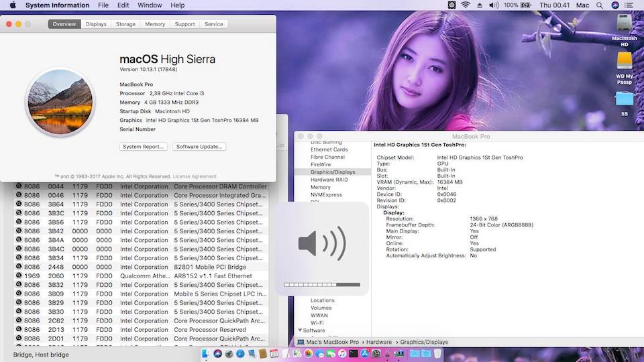Click device icon in 82801 Mobile PCI Bridge row
The image size is (644, 362).
19,266
